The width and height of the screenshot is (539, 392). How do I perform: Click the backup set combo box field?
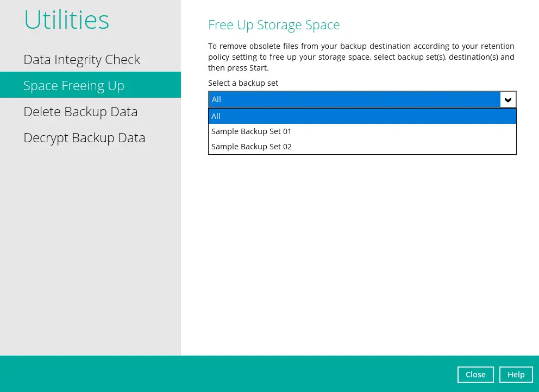tap(353, 99)
